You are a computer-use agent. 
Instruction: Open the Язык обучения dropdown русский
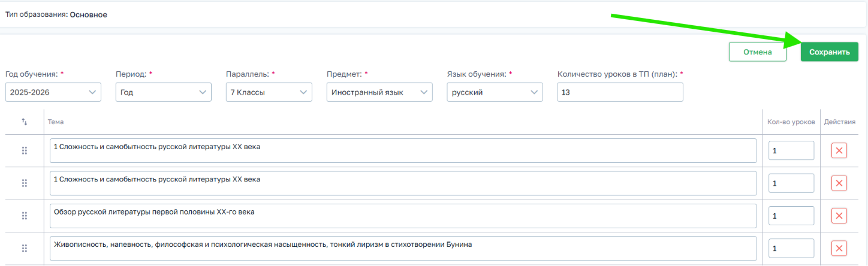pyautogui.click(x=495, y=92)
